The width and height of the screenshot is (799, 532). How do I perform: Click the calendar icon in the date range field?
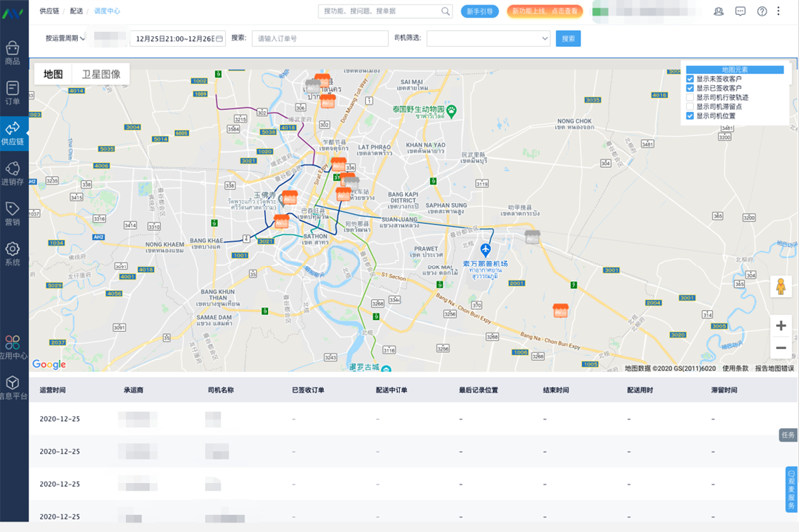219,39
